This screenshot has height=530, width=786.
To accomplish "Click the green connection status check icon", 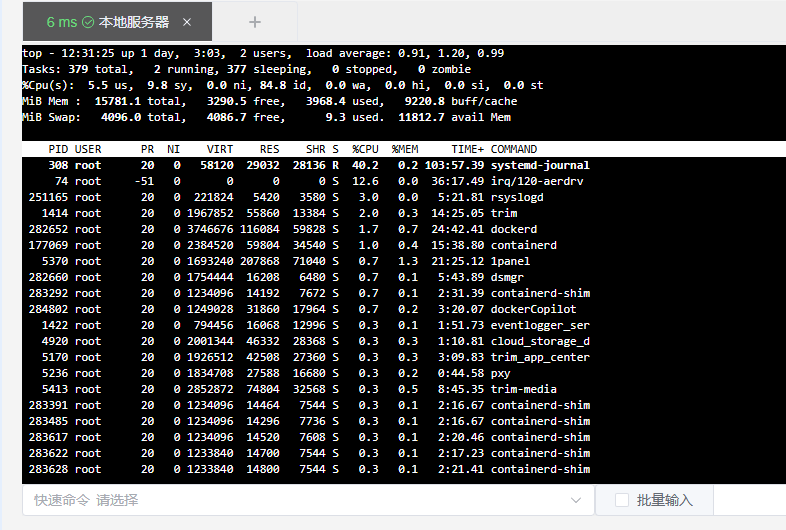I will (x=88, y=22).
